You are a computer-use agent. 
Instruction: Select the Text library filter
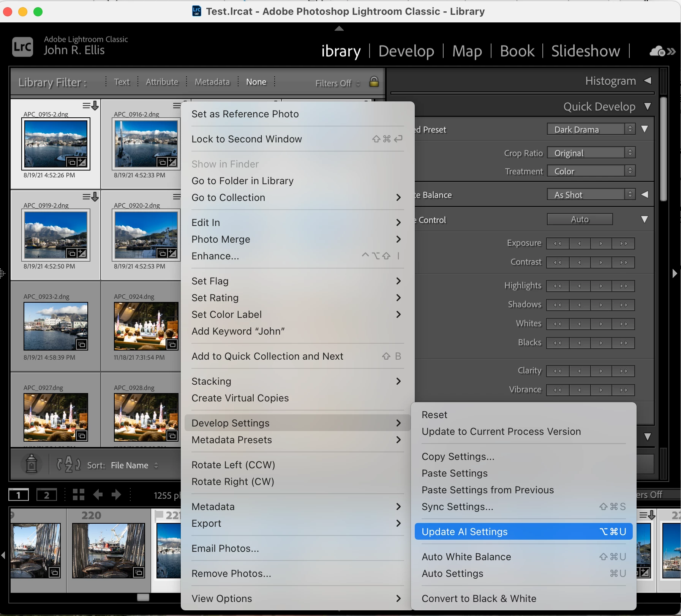[122, 82]
